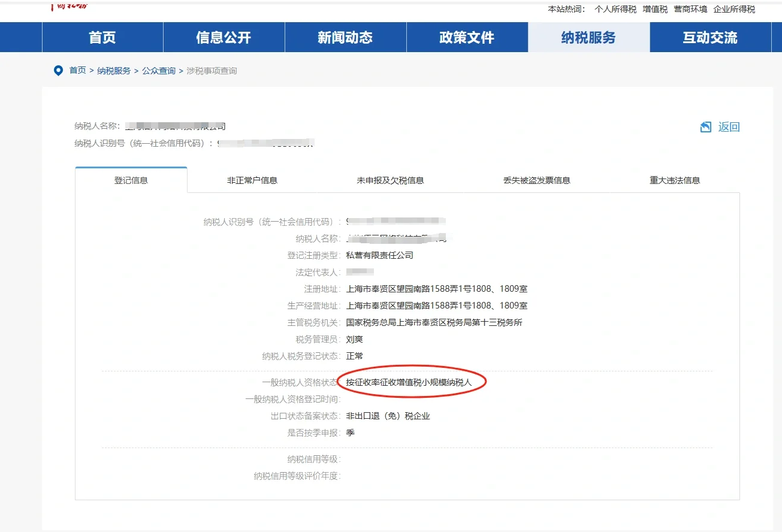Click the 纳税服务 breadcrumb link
Image resolution: width=782 pixels, height=532 pixels.
pos(114,70)
